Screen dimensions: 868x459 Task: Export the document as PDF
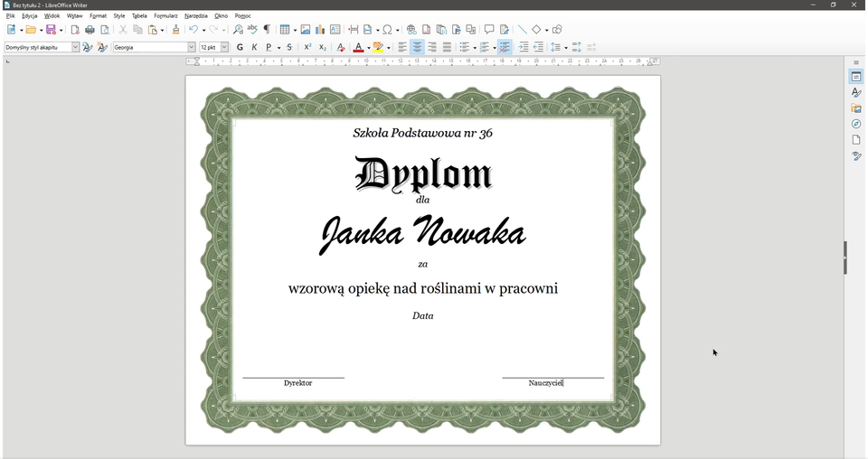[x=75, y=30]
